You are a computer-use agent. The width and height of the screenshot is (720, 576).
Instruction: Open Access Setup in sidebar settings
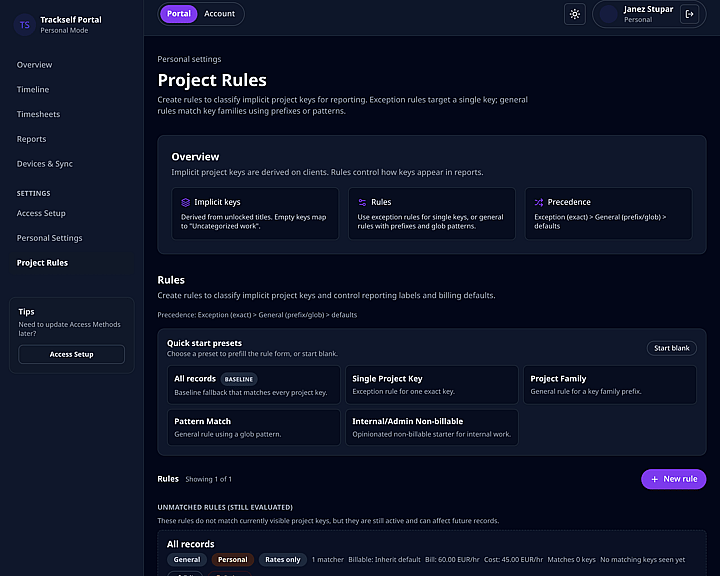(x=41, y=213)
